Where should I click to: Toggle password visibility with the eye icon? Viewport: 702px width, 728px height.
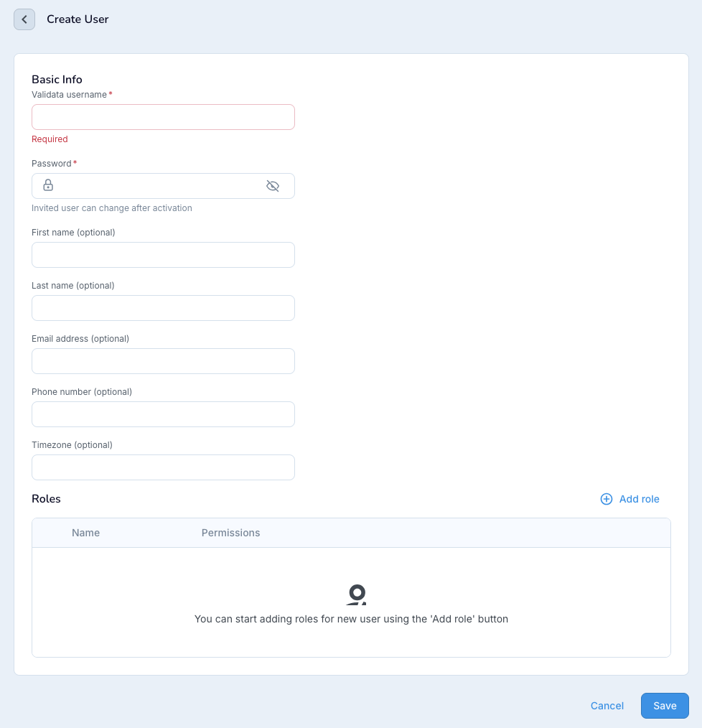coord(273,185)
